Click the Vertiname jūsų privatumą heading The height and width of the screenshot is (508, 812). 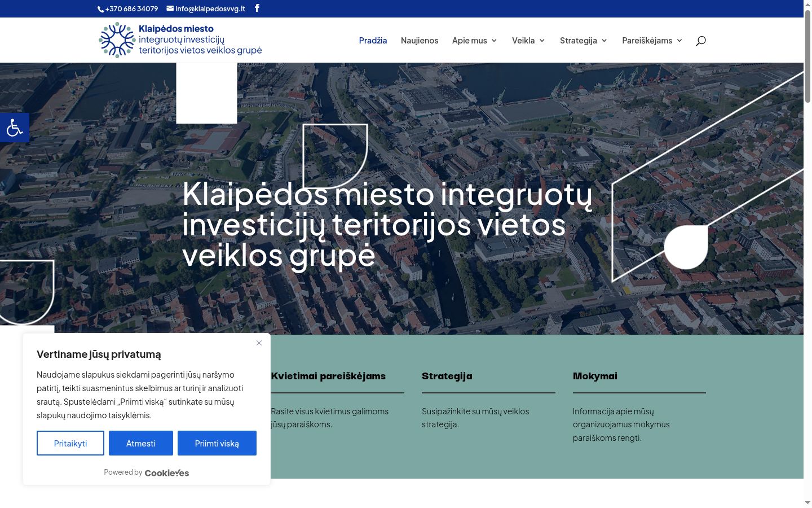pyautogui.click(x=99, y=354)
